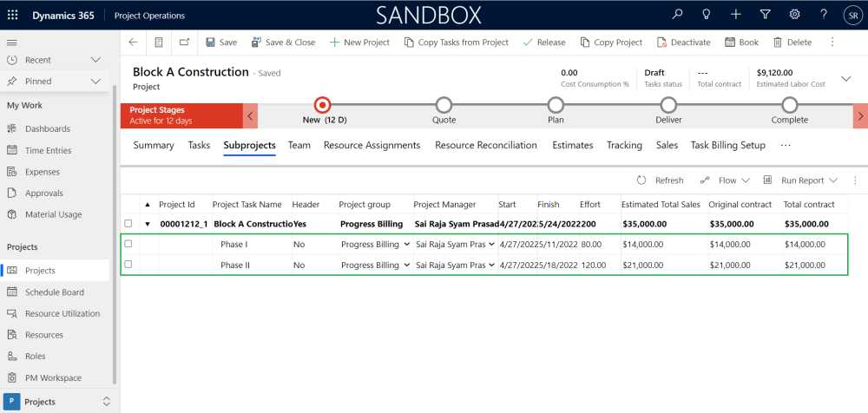Open the advanced find filter icon

tap(766, 15)
